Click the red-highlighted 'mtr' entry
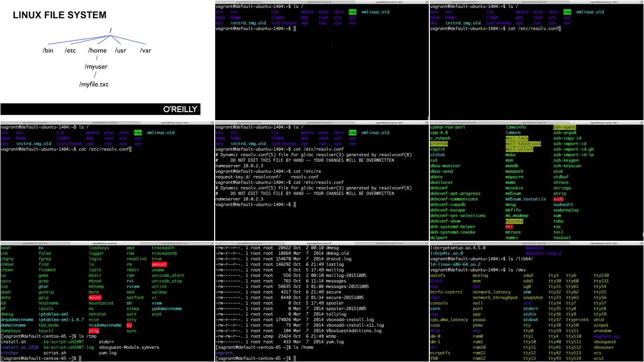This screenshot has width=644, height=362. click(x=509, y=227)
